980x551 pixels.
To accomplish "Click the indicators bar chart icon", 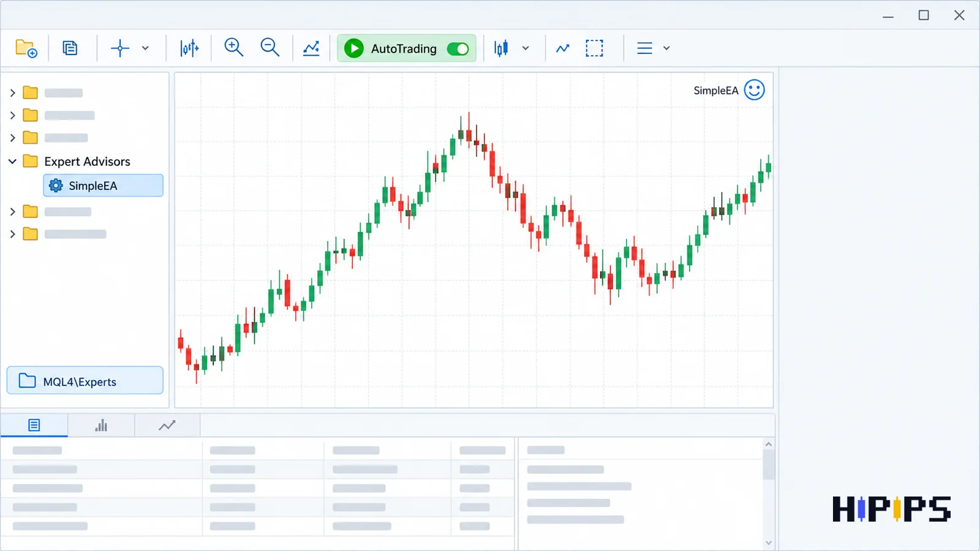I will coord(189,48).
